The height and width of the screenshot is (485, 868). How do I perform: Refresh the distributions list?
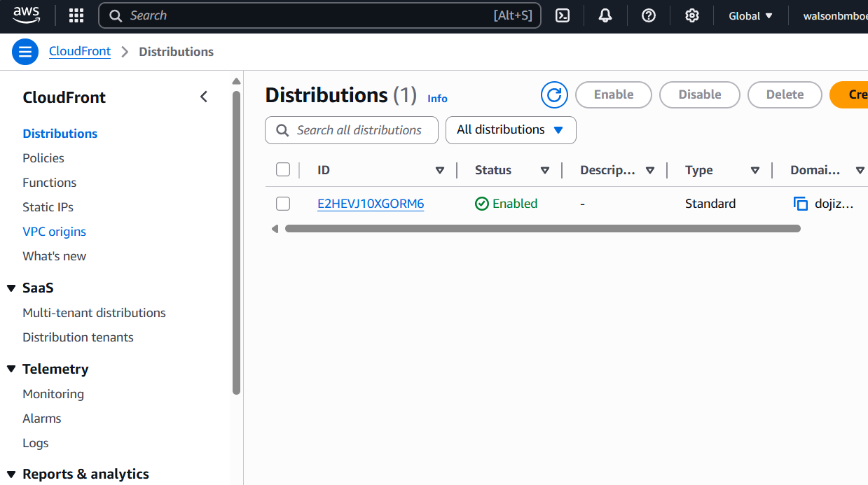554,94
